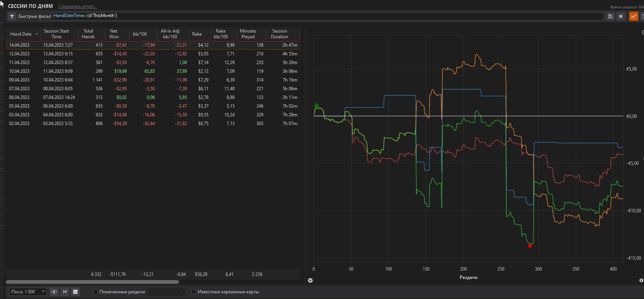Viewport: 644px width, 299px height.
Task: Sort by Total Hands column
Action: point(88,34)
